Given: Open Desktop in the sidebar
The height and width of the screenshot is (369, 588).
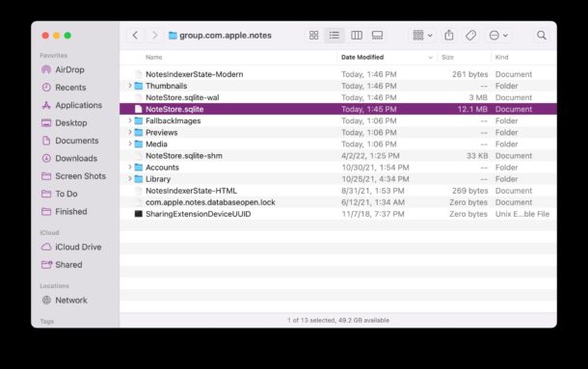Looking at the screenshot, I should (x=65, y=123).
